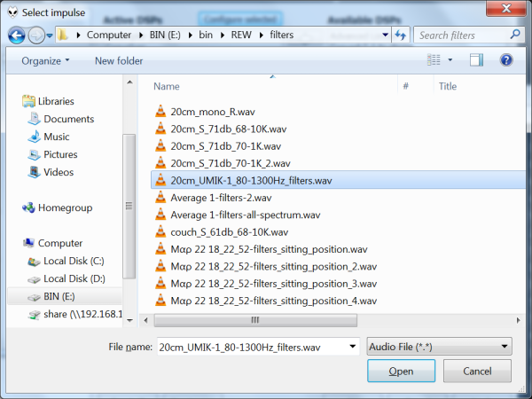Expand the File name history dropdown
The image size is (532, 399).
(353, 347)
